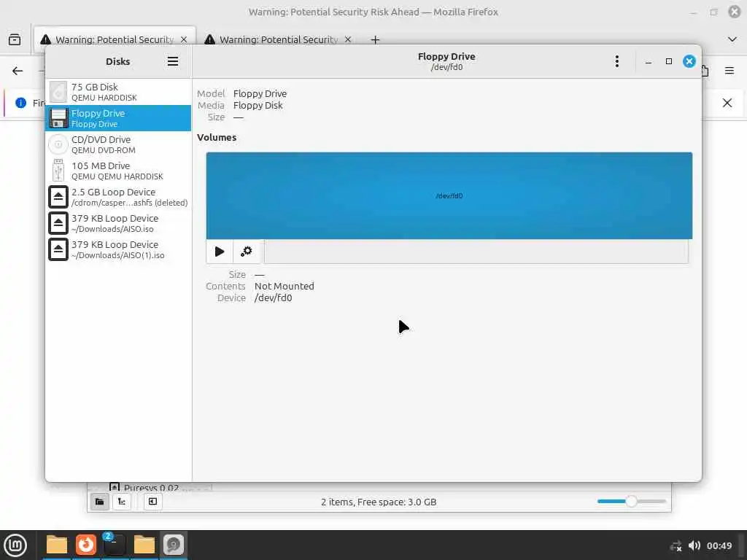The image size is (747, 560).
Task: Open the clock showing 00:49
Action: pyautogui.click(x=719, y=545)
